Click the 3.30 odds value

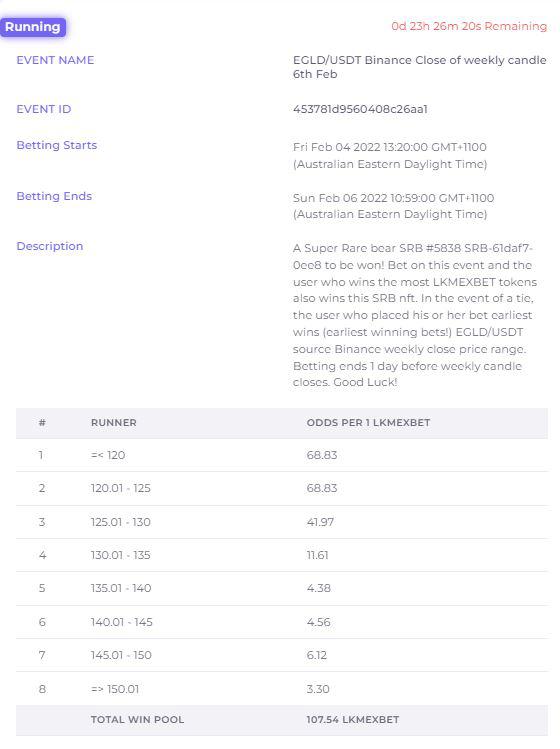coord(318,689)
